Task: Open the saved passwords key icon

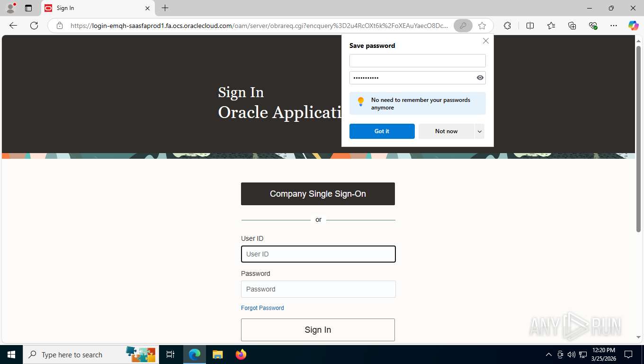Action: (463, 26)
